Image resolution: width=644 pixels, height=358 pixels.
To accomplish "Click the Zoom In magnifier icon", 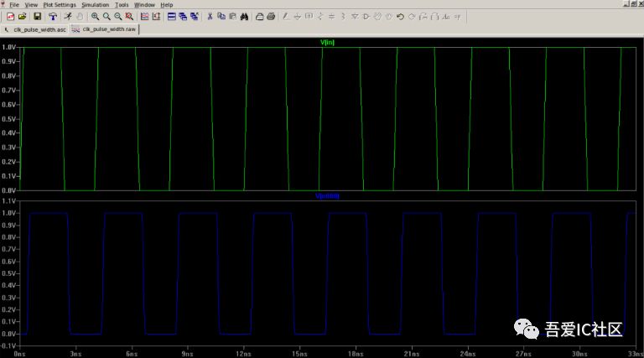I will click(x=95, y=16).
